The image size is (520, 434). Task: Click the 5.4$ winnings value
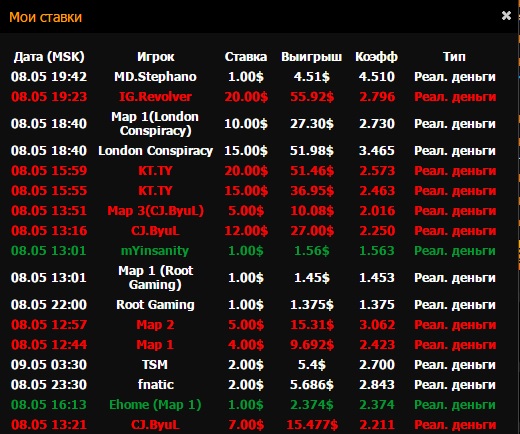pos(312,365)
